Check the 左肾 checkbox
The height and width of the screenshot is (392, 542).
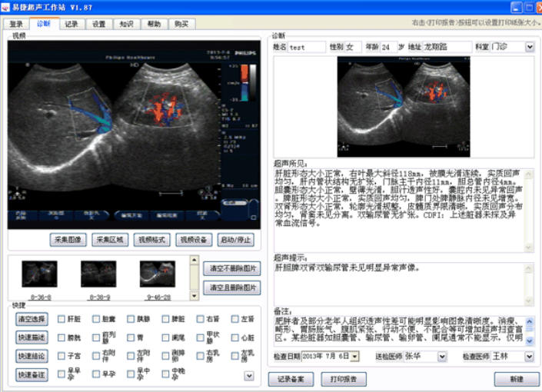[x=235, y=319]
